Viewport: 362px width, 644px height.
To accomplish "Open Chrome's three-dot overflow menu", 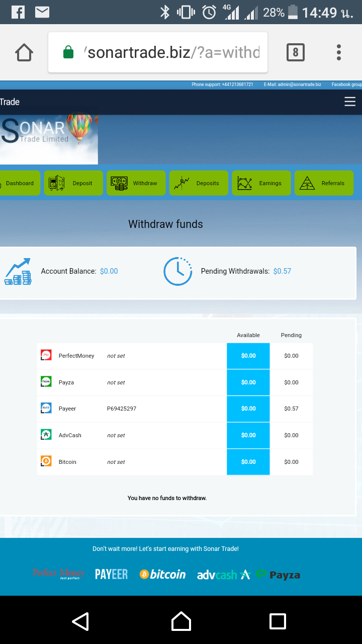I will [339, 52].
